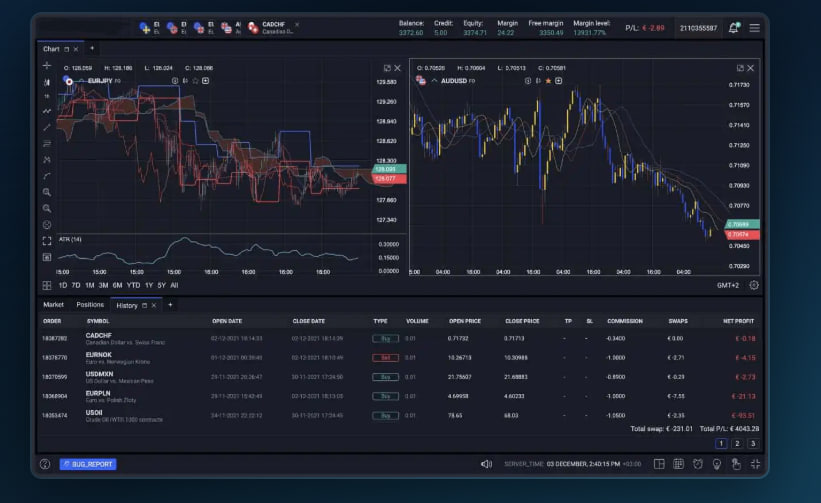Image resolution: width=821 pixels, height=503 pixels.
Task: Go to history page 2
Action: coord(737,443)
